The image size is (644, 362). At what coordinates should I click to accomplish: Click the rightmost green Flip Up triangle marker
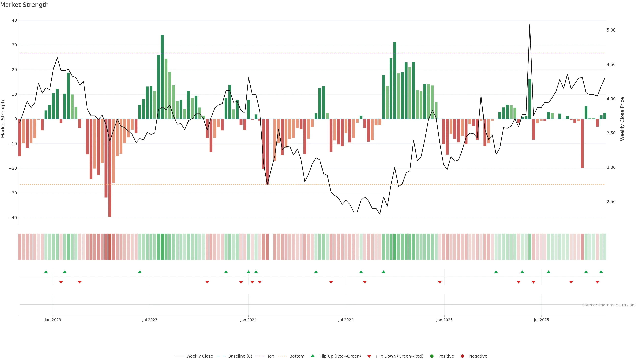tap(601, 272)
